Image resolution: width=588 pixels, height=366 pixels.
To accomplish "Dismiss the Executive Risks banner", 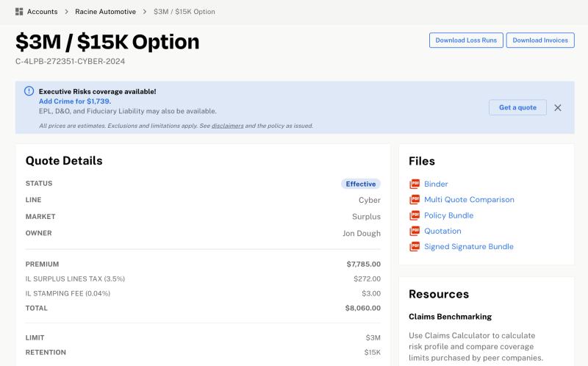I will pyautogui.click(x=558, y=107).
